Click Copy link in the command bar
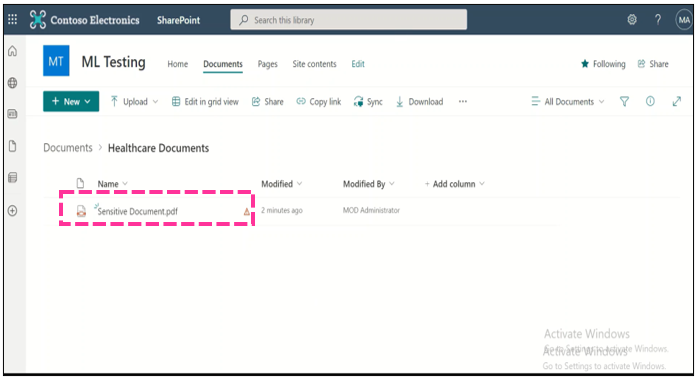 point(319,102)
